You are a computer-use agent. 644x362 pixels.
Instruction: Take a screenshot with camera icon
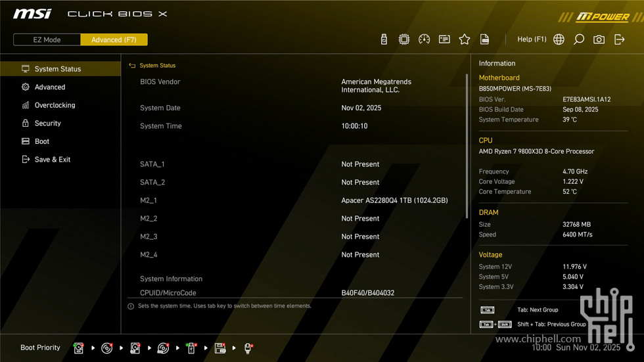(599, 39)
